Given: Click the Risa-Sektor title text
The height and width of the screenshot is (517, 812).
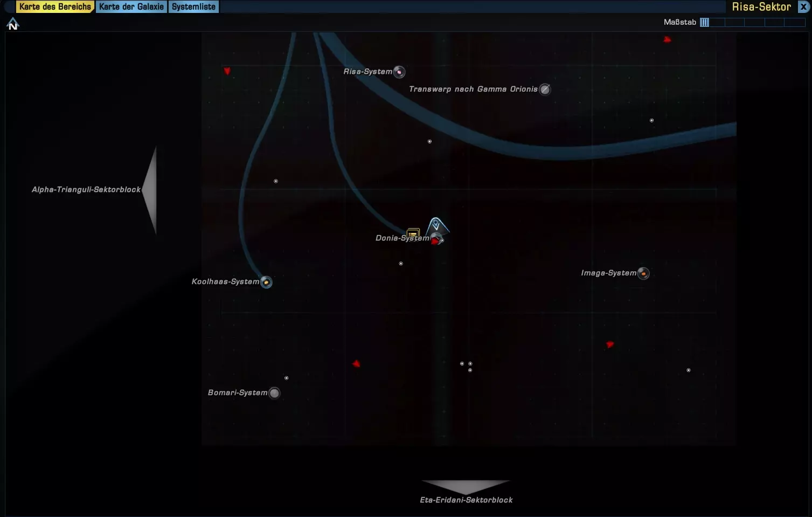Looking at the screenshot, I should [761, 6].
